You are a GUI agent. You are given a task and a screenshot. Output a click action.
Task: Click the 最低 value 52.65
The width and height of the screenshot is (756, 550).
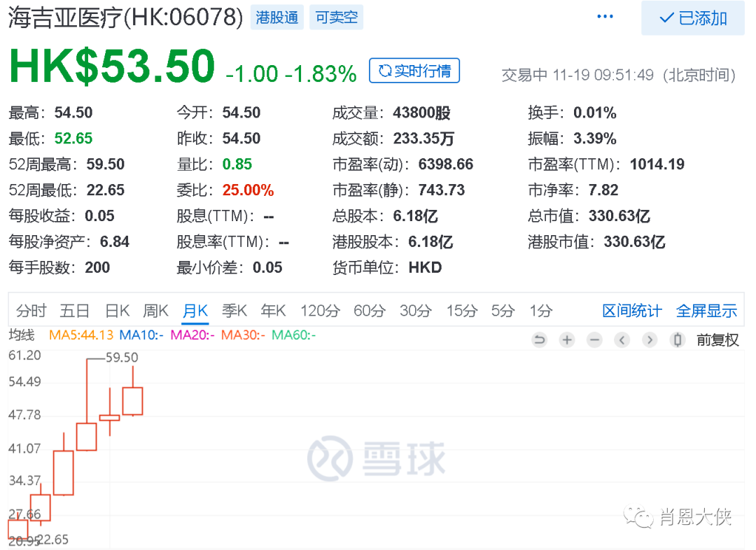click(73, 139)
